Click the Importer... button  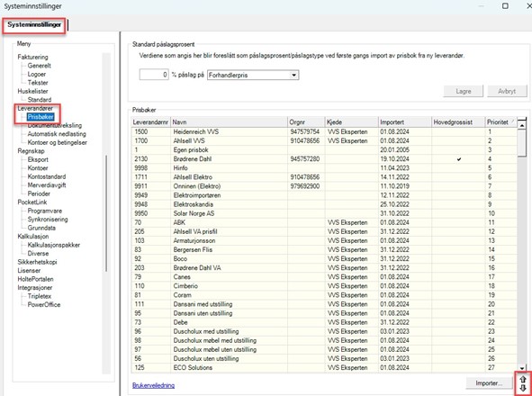(x=489, y=383)
